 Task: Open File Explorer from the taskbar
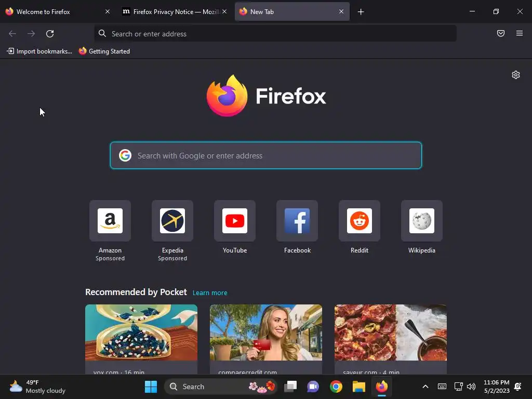click(358, 387)
